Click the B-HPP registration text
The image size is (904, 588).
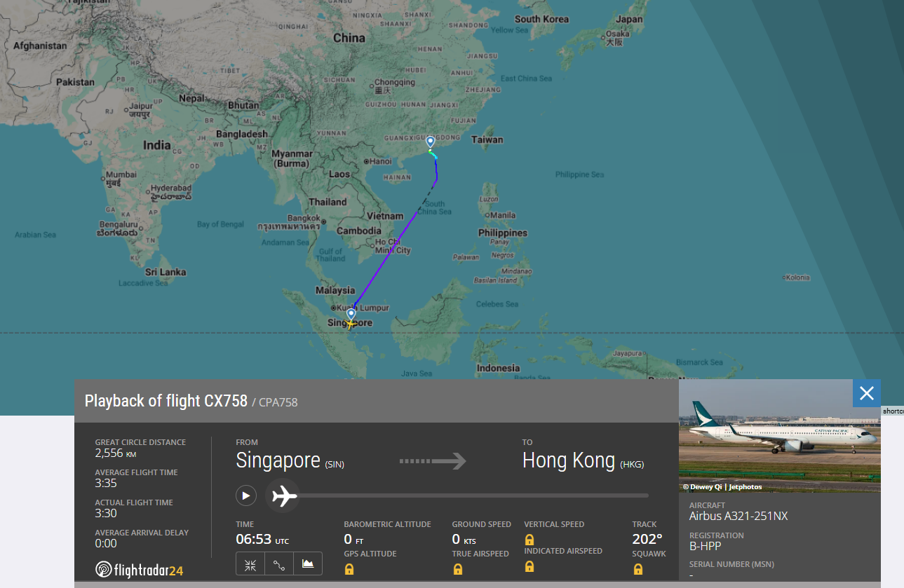click(x=705, y=547)
